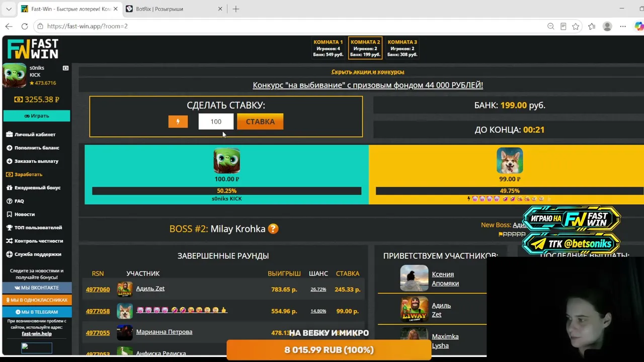The width and height of the screenshot is (644, 362).
Task: Select the Комната 2 room tab
Action: tap(365, 48)
